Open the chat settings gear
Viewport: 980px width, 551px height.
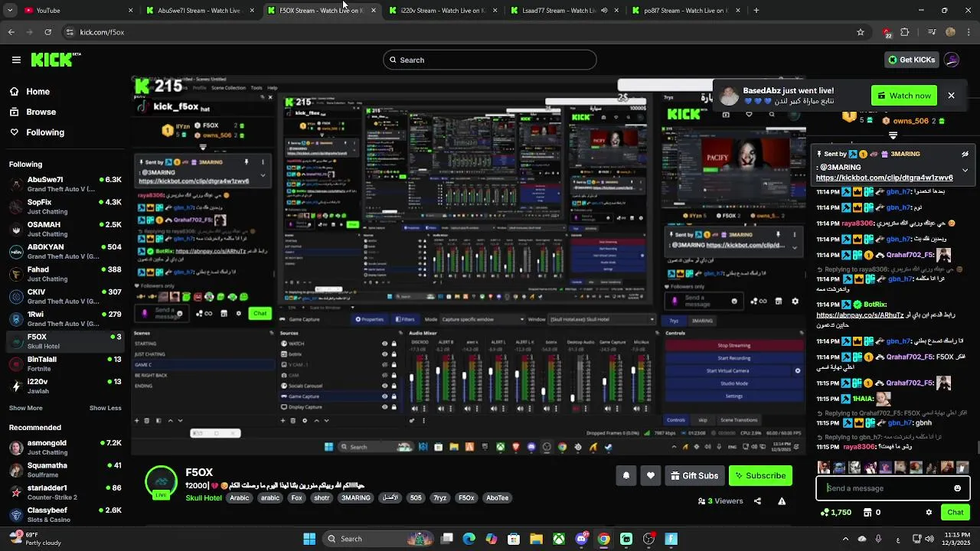click(929, 512)
